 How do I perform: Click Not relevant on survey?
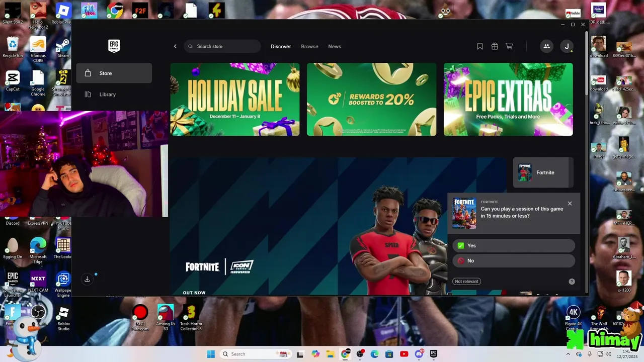tap(466, 282)
